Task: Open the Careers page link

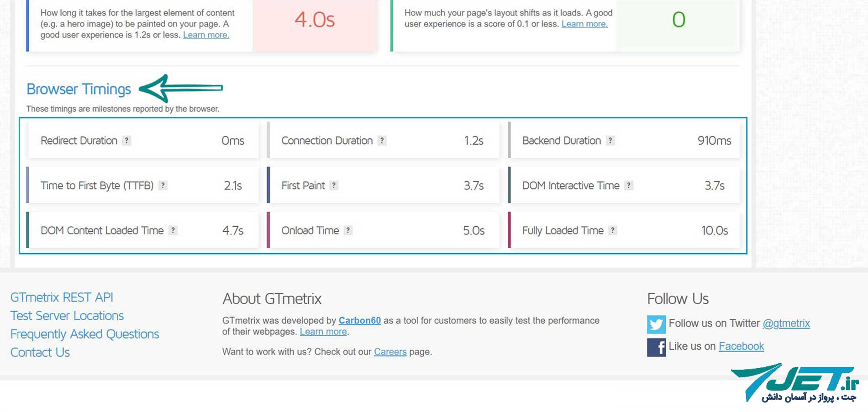Action: (x=390, y=352)
